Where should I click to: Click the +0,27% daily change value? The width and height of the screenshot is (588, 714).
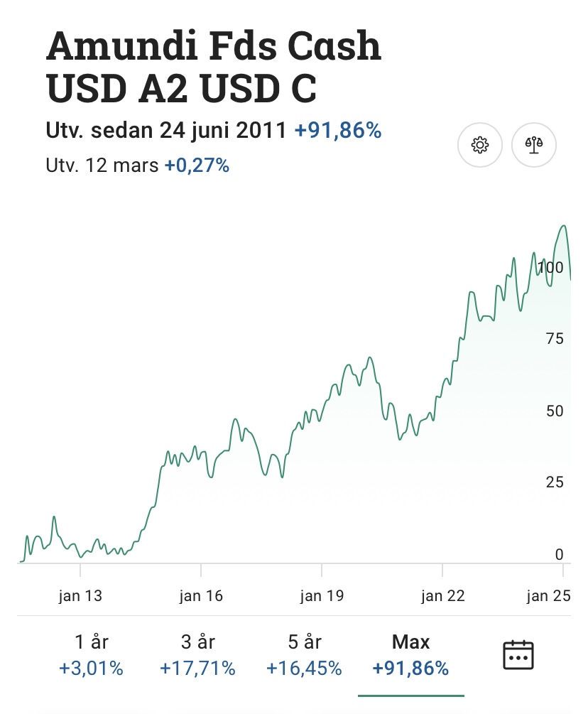click(x=197, y=166)
